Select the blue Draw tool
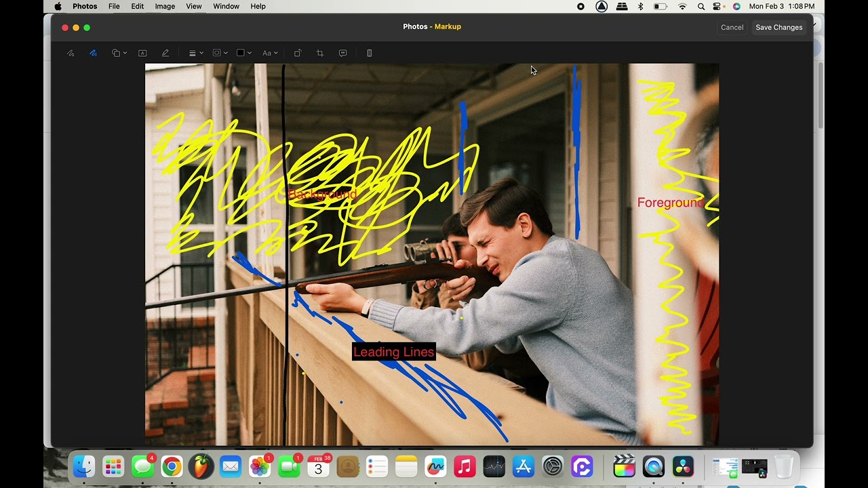Screen dimensions: 868x488 click(x=93, y=53)
